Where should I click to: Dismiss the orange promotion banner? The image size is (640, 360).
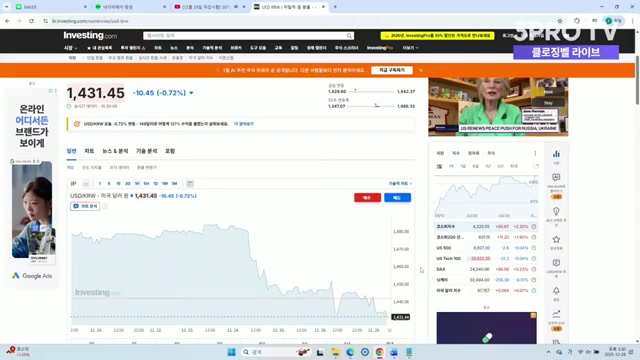pyautogui.click(x=421, y=70)
